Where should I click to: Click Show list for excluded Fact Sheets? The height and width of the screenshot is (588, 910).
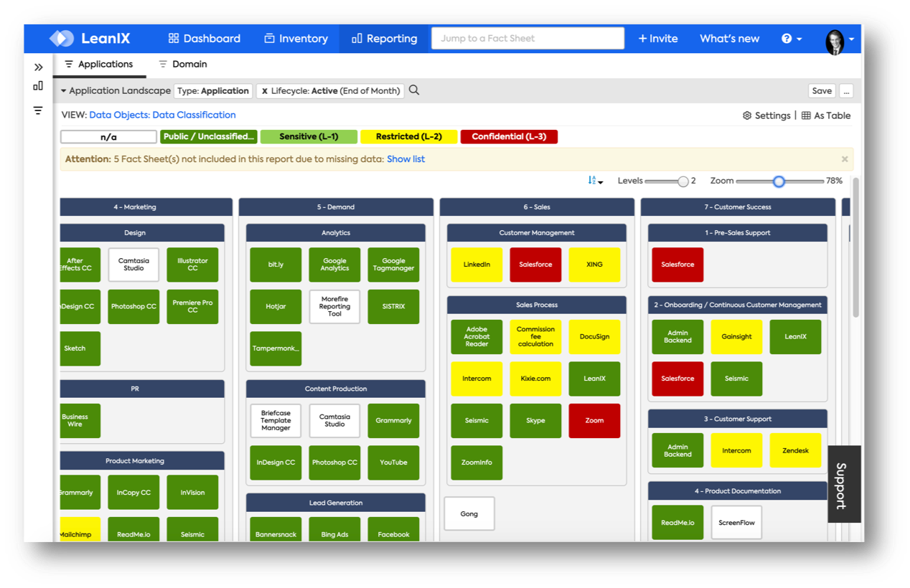point(406,159)
